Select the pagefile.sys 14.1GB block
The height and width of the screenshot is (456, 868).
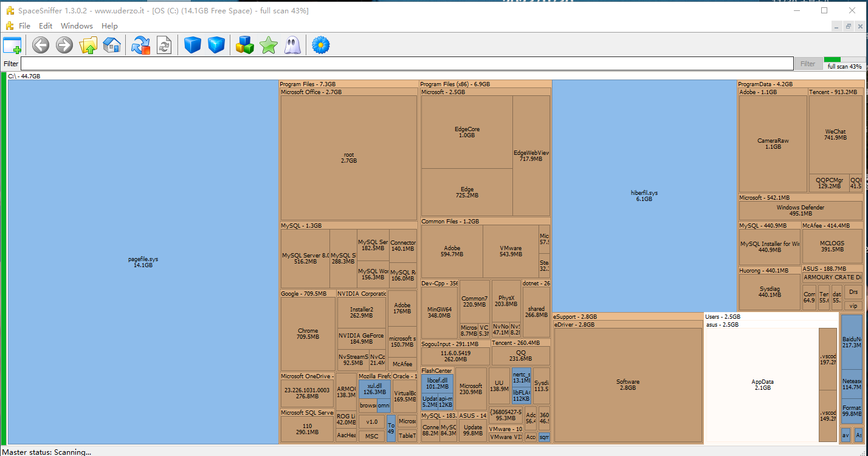click(143, 262)
